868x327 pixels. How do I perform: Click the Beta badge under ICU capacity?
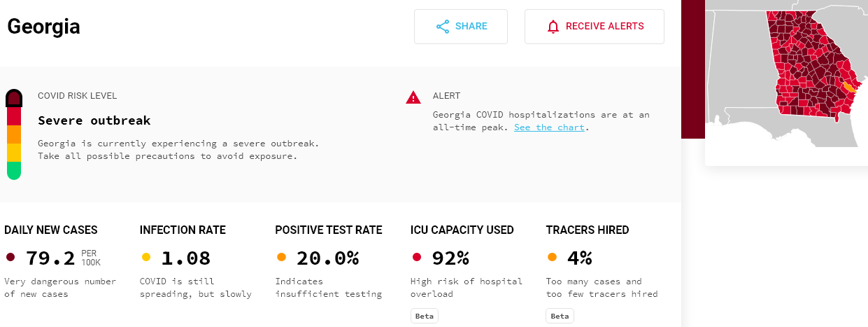pyautogui.click(x=425, y=316)
